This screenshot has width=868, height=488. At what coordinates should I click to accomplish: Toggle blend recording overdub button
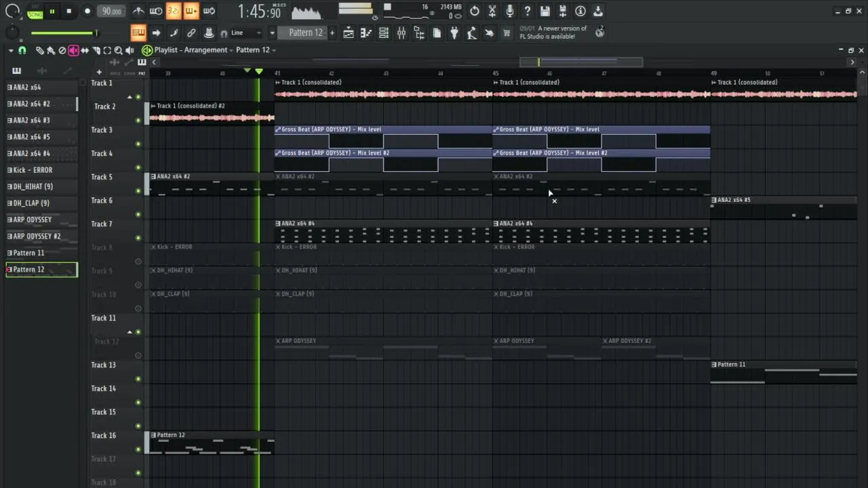191,11
